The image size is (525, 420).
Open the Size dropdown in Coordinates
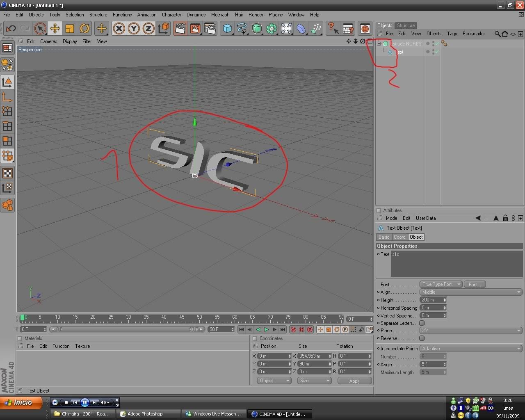314,381
